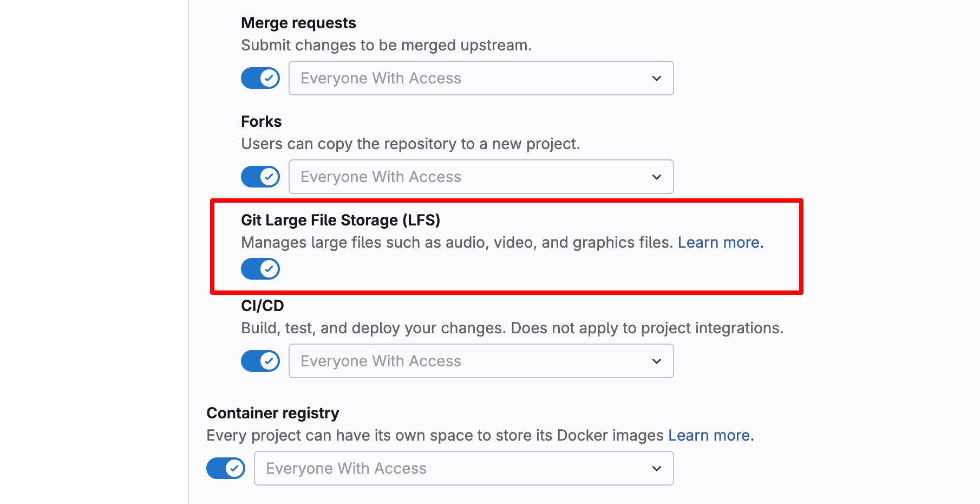Click chevron arrow in Forks select
The image size is (980, 504).
point(657,177)
